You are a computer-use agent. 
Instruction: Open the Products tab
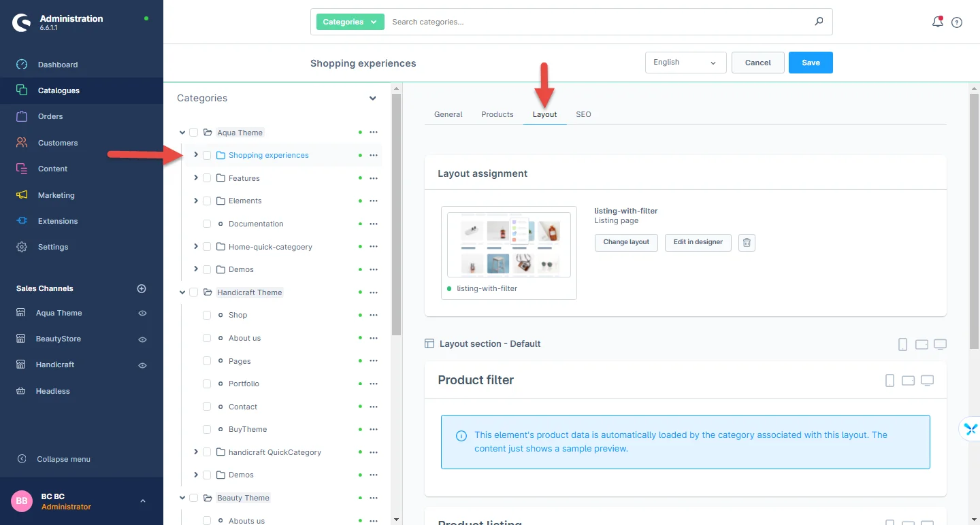click(497, 114)
